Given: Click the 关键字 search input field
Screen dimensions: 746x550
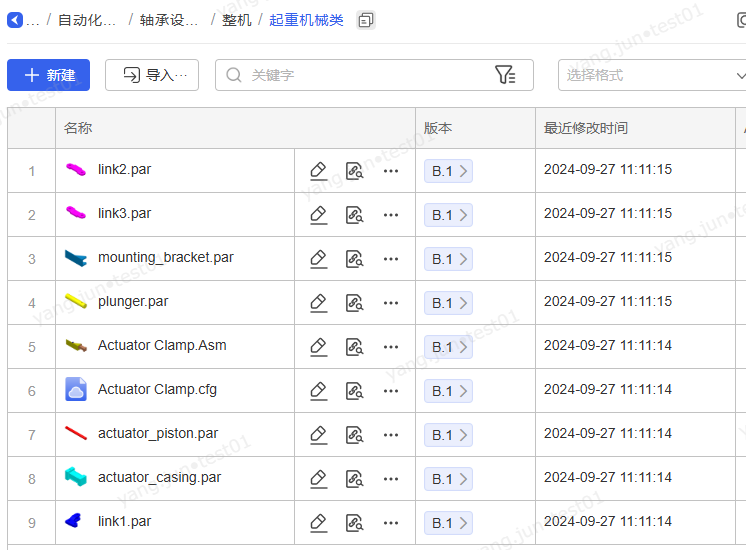Looking at the screenshot, I should tap(360, 75).
